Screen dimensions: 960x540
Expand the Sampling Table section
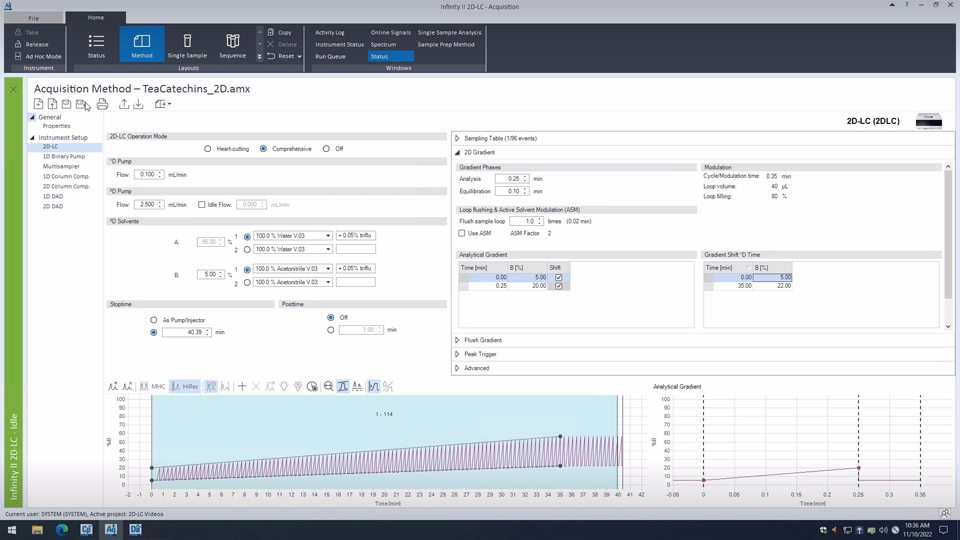point(458,138)
